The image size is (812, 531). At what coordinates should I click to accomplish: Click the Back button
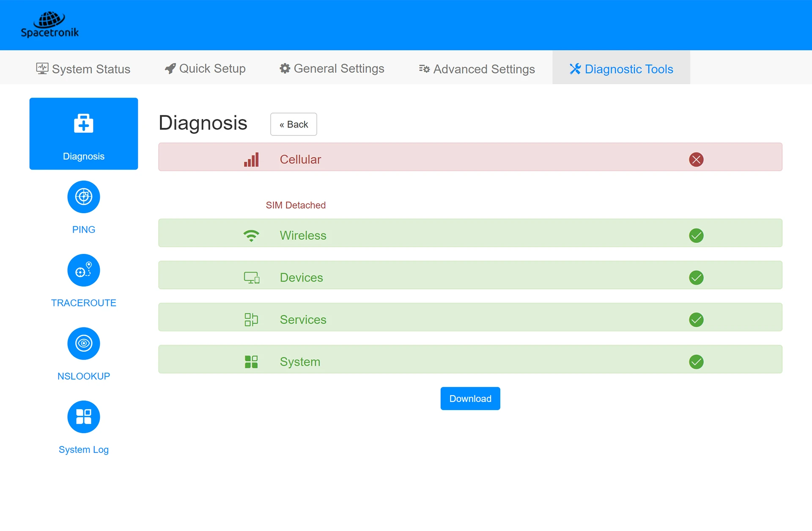(294, 124)
